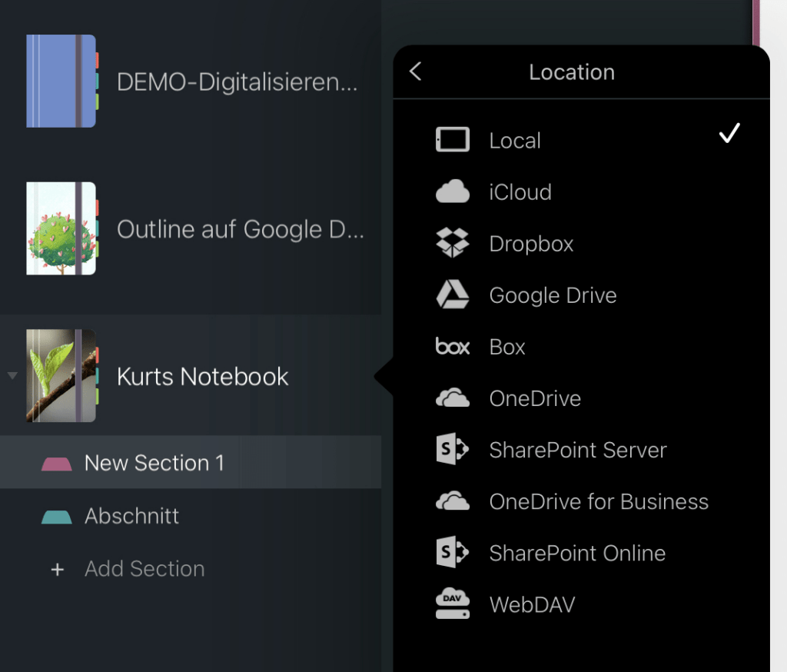
Task: Choose Box as the storage location
Action: 581,347
